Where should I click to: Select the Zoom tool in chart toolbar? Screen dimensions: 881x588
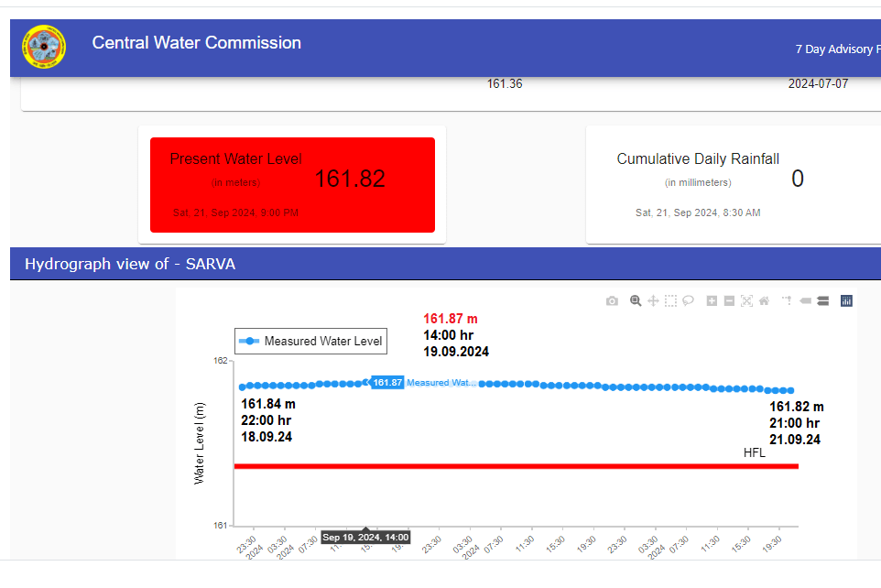tap(635, 301)
